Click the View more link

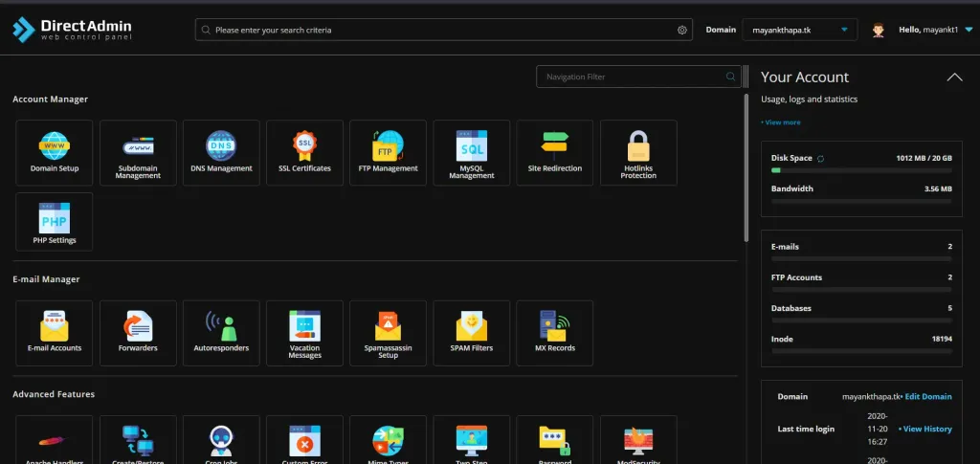pos(781,122)
